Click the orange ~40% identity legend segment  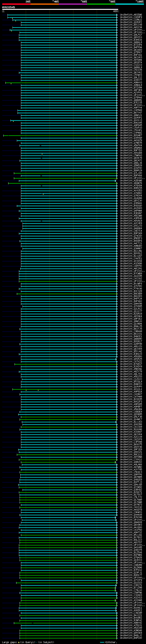click(45, 4)
